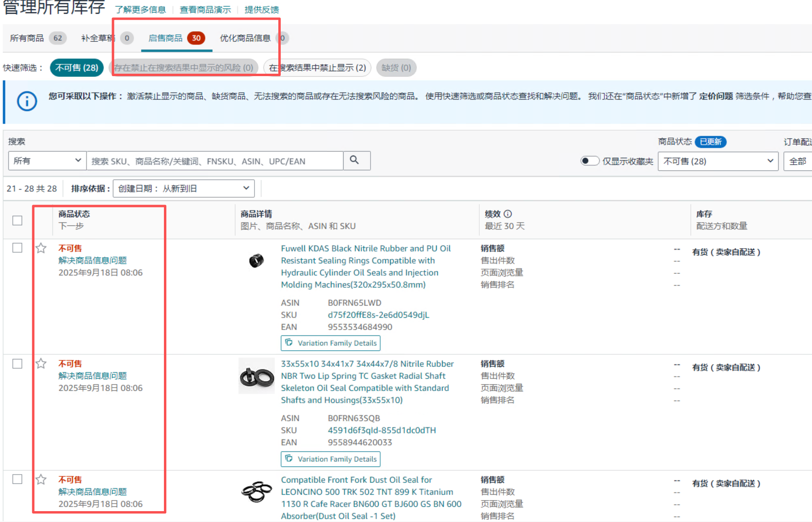
Task: Click 解决商品信息问题 link in first row
Action: coord(93,260)
